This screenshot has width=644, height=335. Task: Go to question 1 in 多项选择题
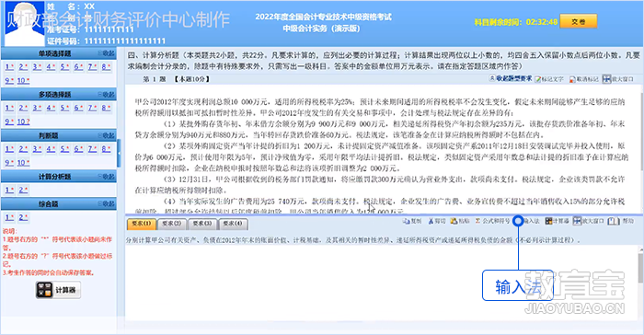tap(9, 108)
